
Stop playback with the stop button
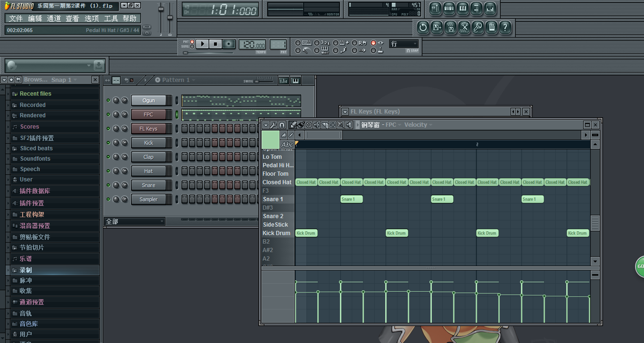tap(215, 44)
